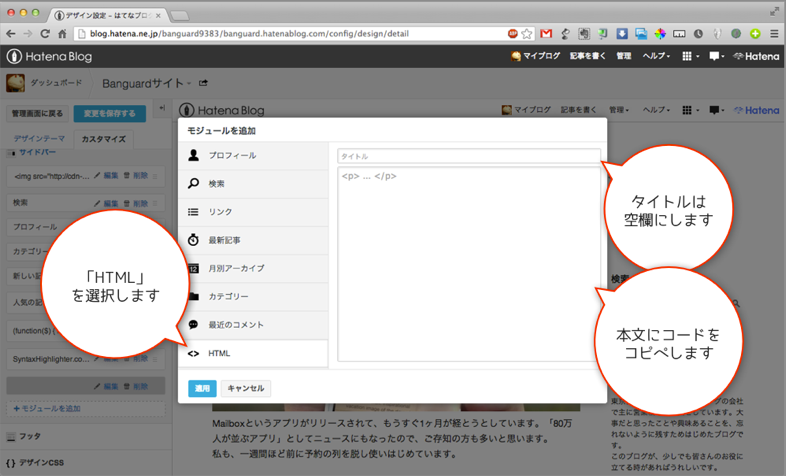Screen dimensions: 786x476
Task: Click the stopwatch icon beside 最新記事
Action: (193, 240)
